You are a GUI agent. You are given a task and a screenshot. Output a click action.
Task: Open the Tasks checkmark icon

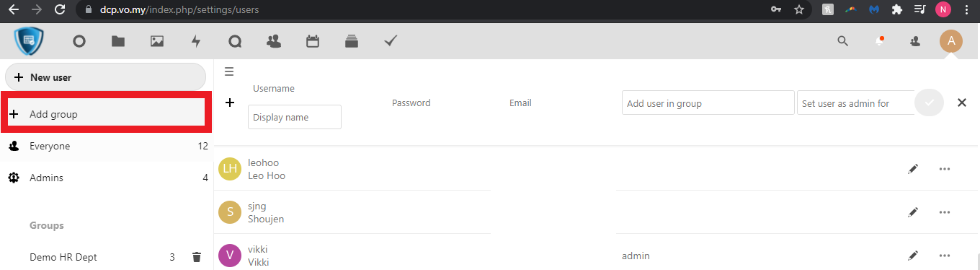pyautogui.click(x=391, y=41)
